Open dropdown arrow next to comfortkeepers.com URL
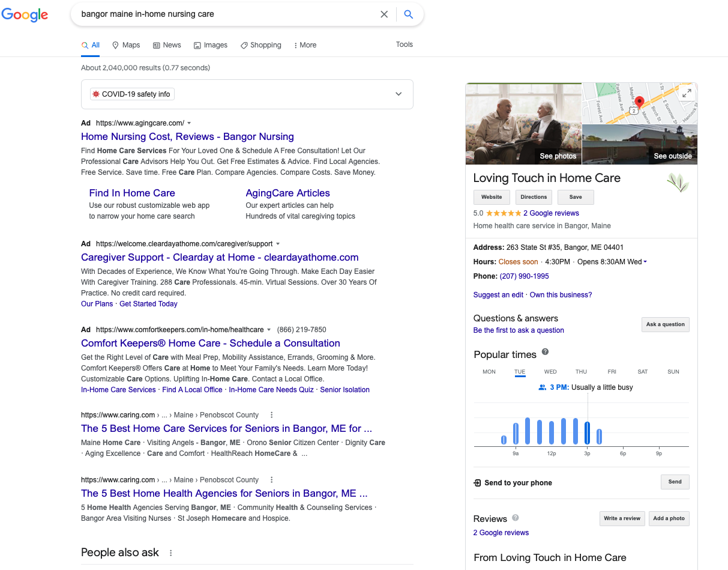This screenshot has height=570, width=728. (x=269, y=330)
